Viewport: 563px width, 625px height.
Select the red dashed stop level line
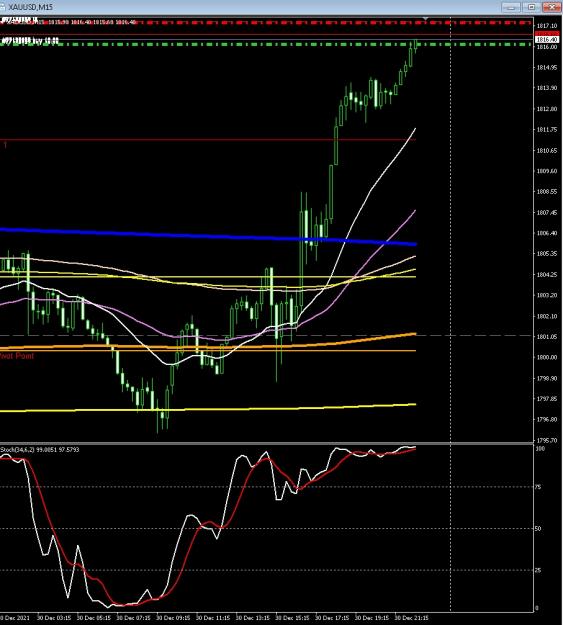pos(266,22)
